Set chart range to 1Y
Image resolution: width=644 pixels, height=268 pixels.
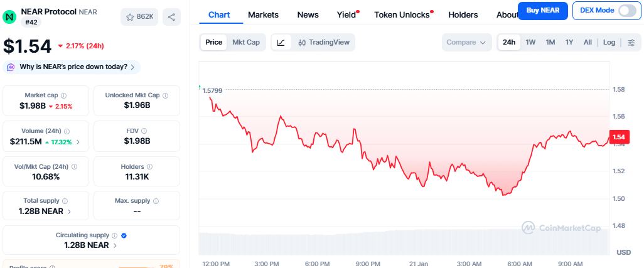click(x=569, y=42)
